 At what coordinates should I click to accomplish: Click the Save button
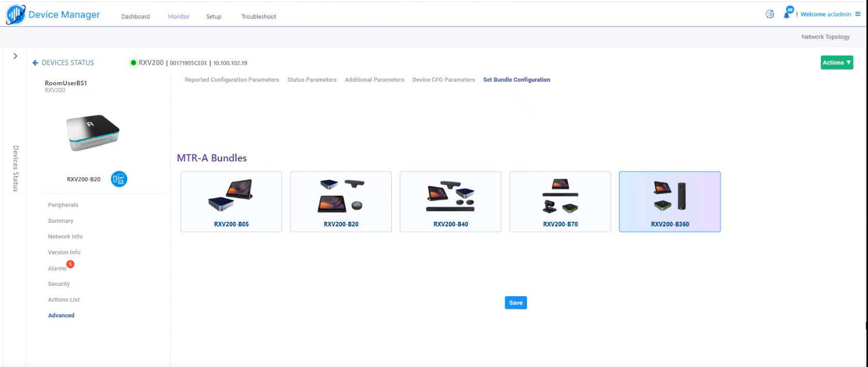[x=516, y=303]
